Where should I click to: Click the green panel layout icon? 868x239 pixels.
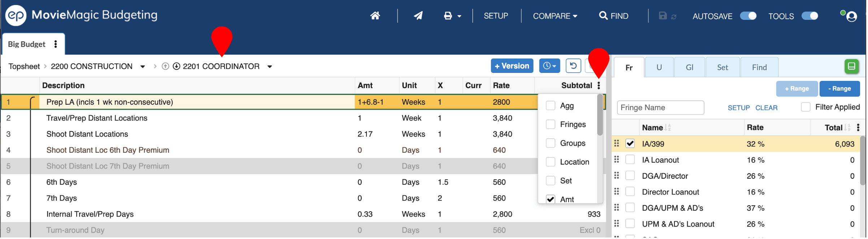[x=851, y=66]
